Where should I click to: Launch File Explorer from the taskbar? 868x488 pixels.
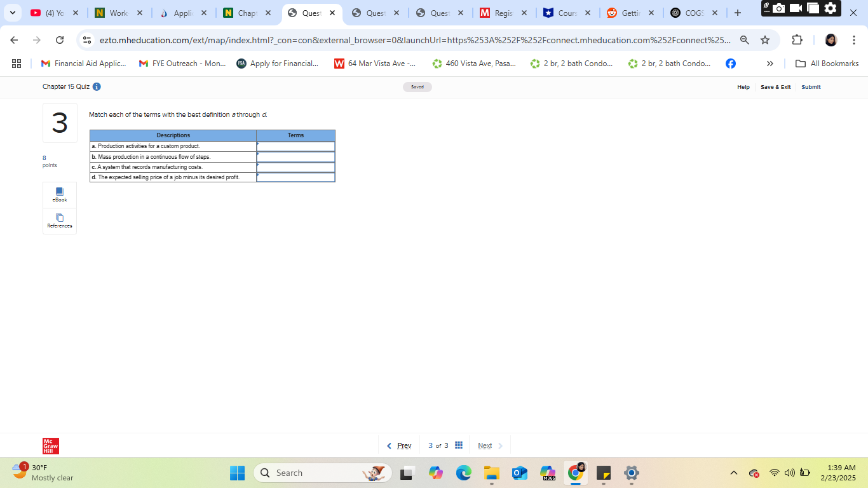492,473
